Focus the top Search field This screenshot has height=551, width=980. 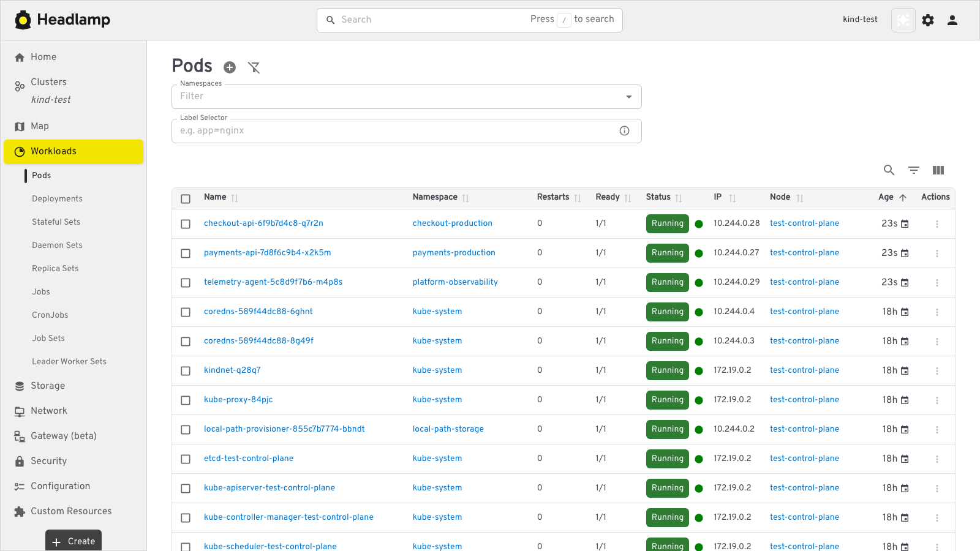pyautogui.click(x=470, y=20)
